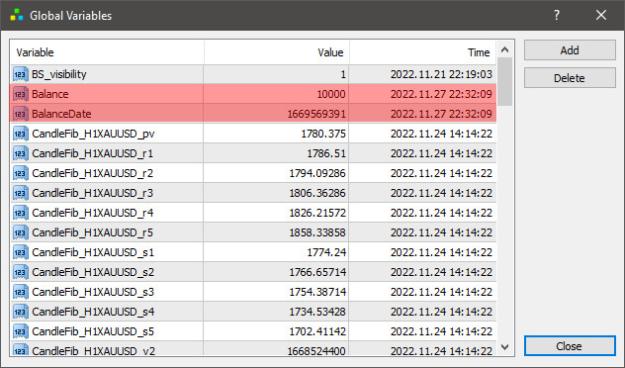The height and width of the screenshot is (368, 625).
Task: Click the icon beside BS_visibility
Action: pyautogui.click(x=20, y=75)
